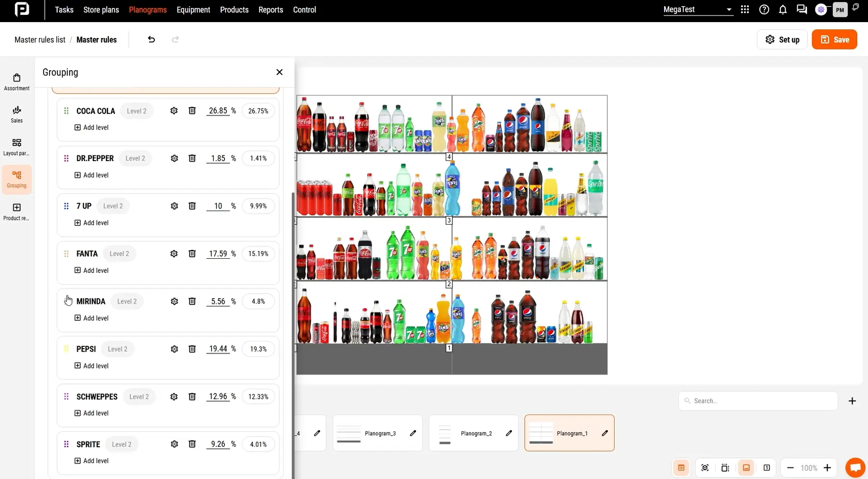Delete the DR.PEPPER group
Image resolution: width=868 pixels, height=479 pixels.
(x=192, y=158)
